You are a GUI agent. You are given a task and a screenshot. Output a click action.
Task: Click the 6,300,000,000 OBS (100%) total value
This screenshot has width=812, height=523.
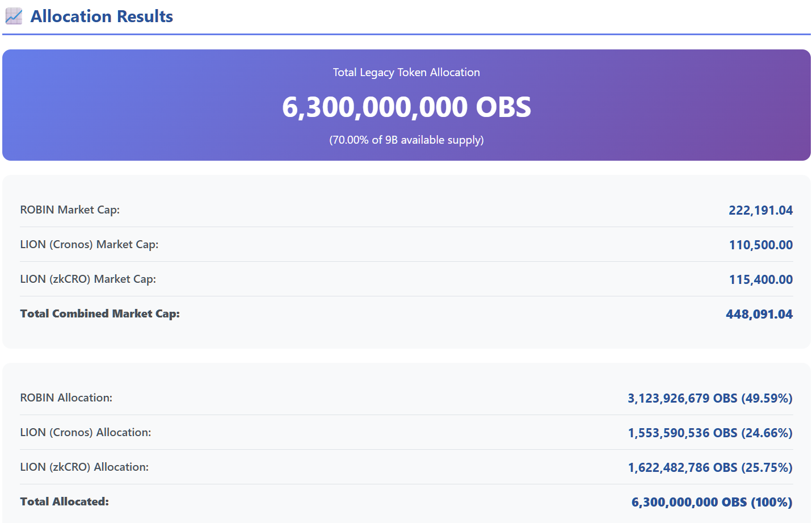click(712, 502)
